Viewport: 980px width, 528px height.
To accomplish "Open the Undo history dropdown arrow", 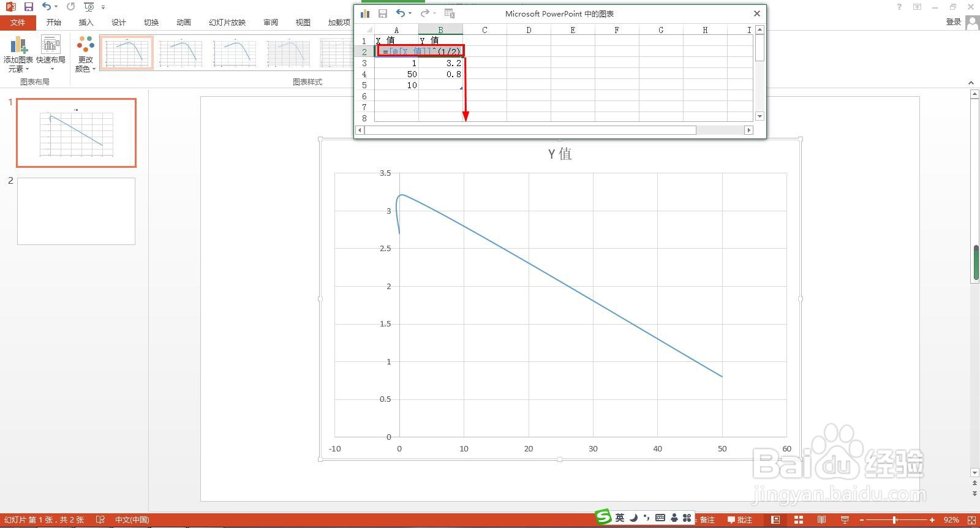I will tap(56, 7).
